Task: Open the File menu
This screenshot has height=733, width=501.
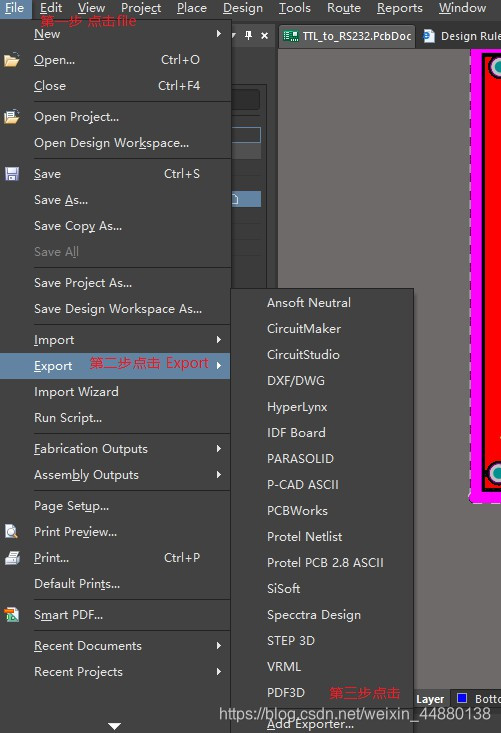Action: pyautogui.click(x=14, y=8)
